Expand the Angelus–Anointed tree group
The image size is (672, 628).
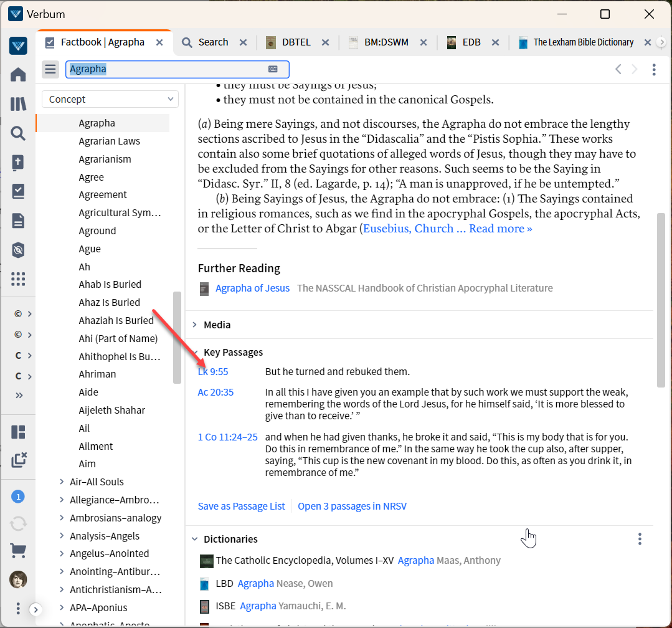pyautogui.click(x=62, y=553)
